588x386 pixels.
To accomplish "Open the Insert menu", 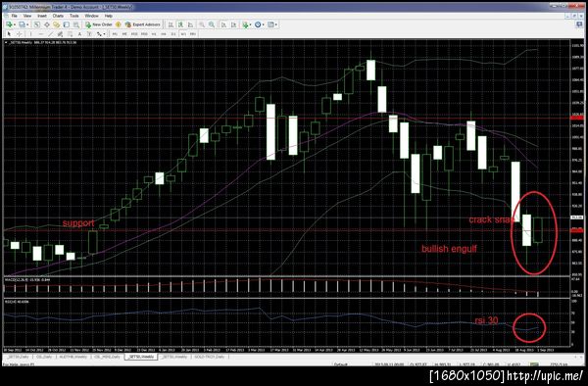I will 42,16.
